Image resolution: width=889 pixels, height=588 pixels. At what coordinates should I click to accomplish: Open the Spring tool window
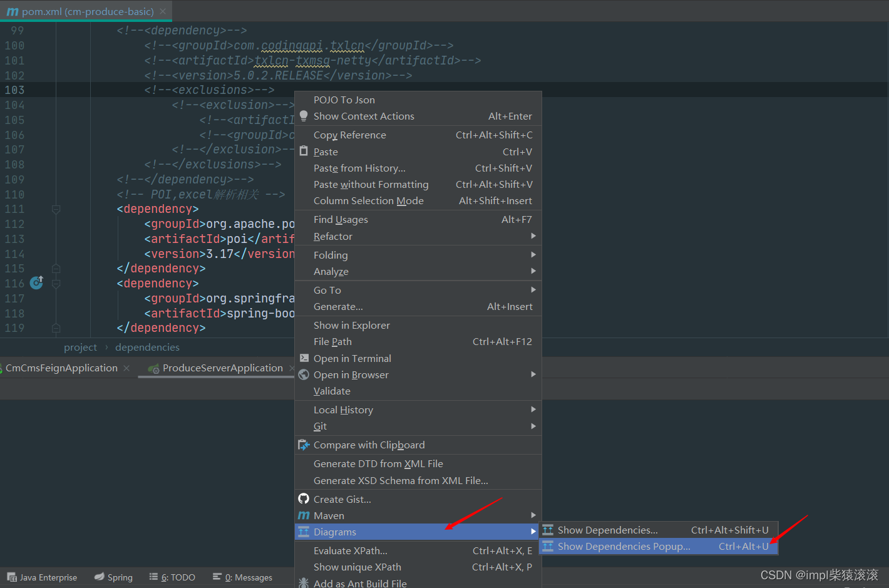[x=113, y=577]
